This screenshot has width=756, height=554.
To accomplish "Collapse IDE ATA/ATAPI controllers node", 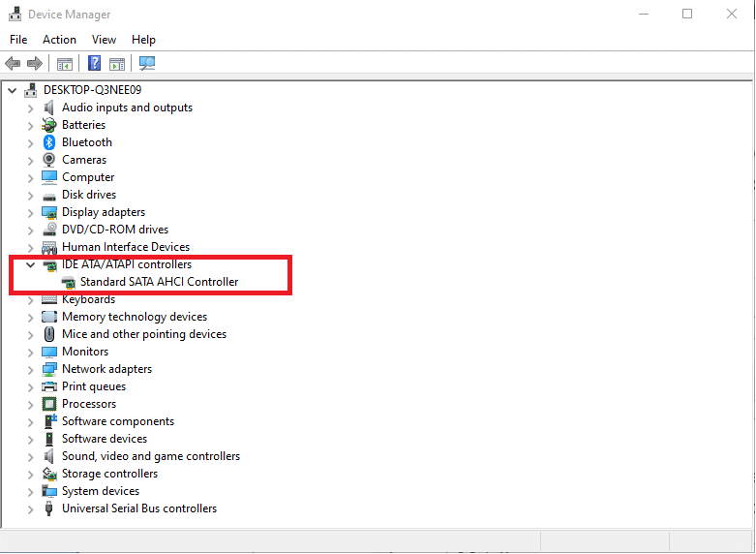I will point(31,264).
